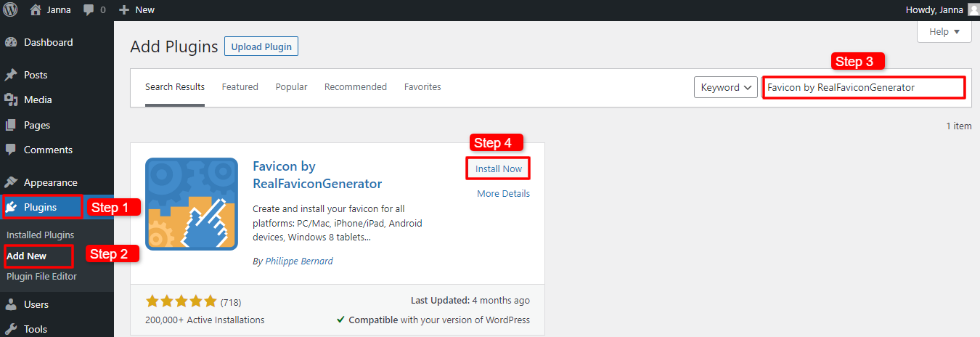Open Philippe Bernard author link
Viewport: 980px width, 337px height.
[x=299, y=261]
